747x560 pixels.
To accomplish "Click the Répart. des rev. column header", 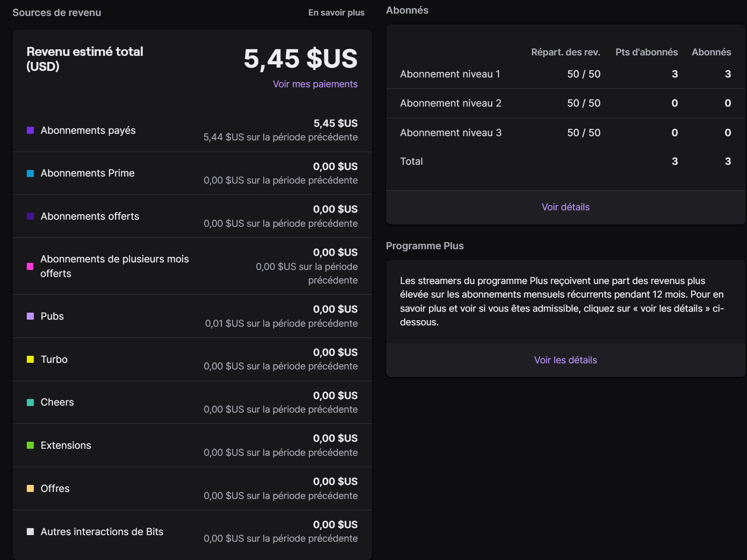I will coord(566,52).
